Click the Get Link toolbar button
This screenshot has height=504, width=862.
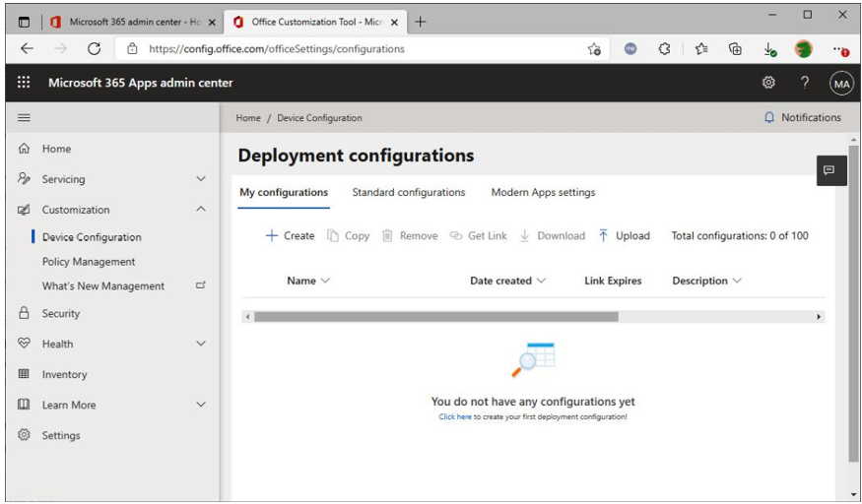tap(478, 236)
